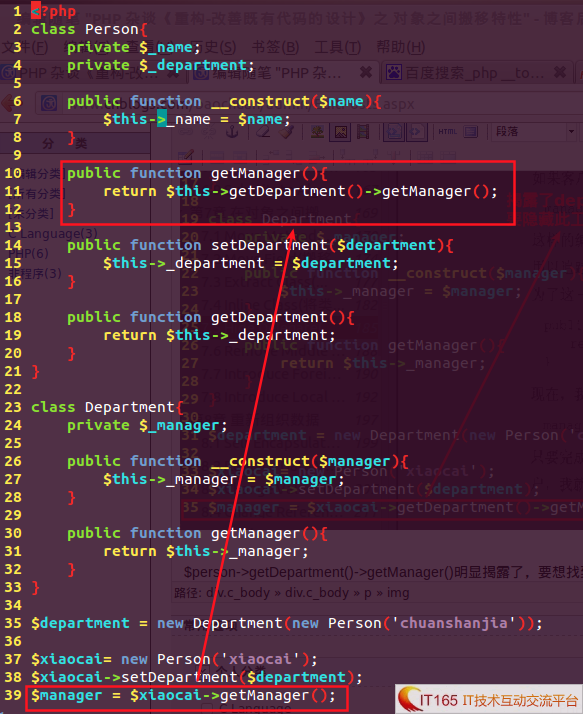
Task: Click line 37 "$xiaocai= new Person('xiaocai');"
Action: [x=174, y=659]
